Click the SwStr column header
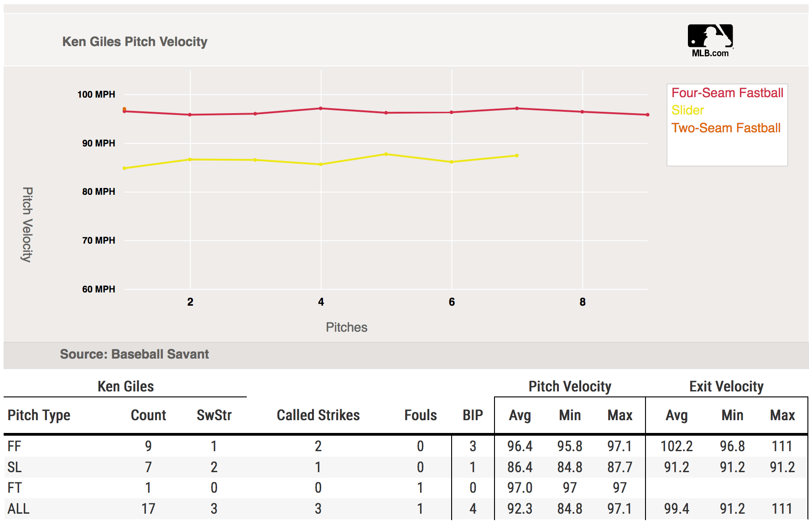The width and height of the screenshot is (812, 521). 214,415
